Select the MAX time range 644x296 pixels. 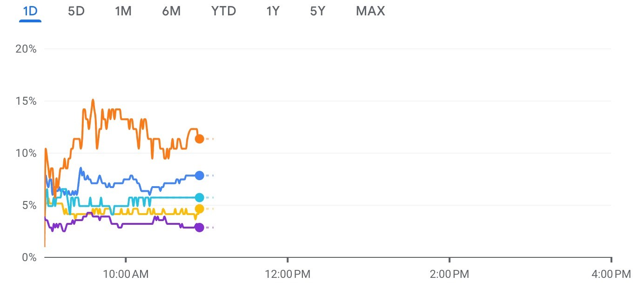[370, 11]
